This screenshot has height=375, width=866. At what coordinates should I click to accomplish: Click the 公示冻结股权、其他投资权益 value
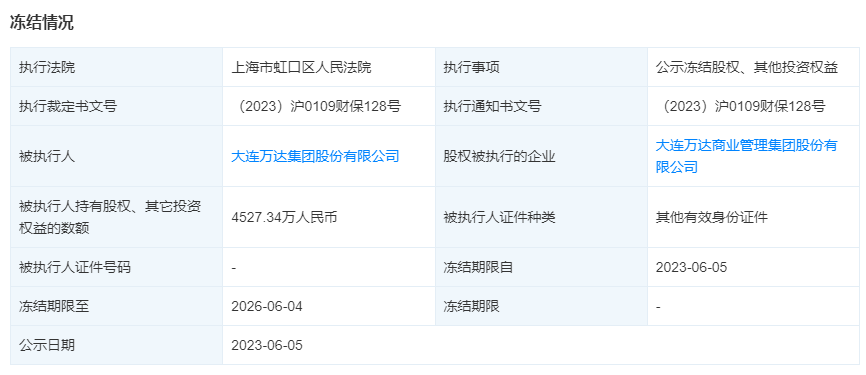(x=747, y=67)
